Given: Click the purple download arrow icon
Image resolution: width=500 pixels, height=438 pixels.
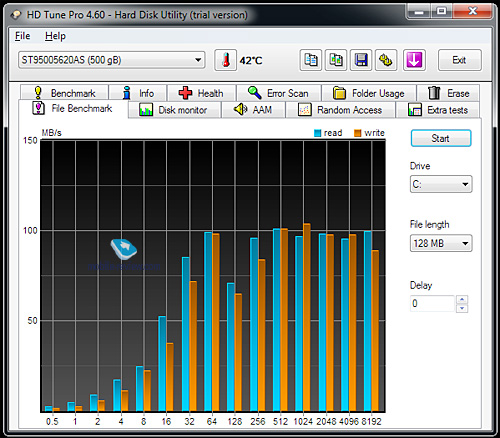Looking at the screenshot, I should (x=414, y=60).
